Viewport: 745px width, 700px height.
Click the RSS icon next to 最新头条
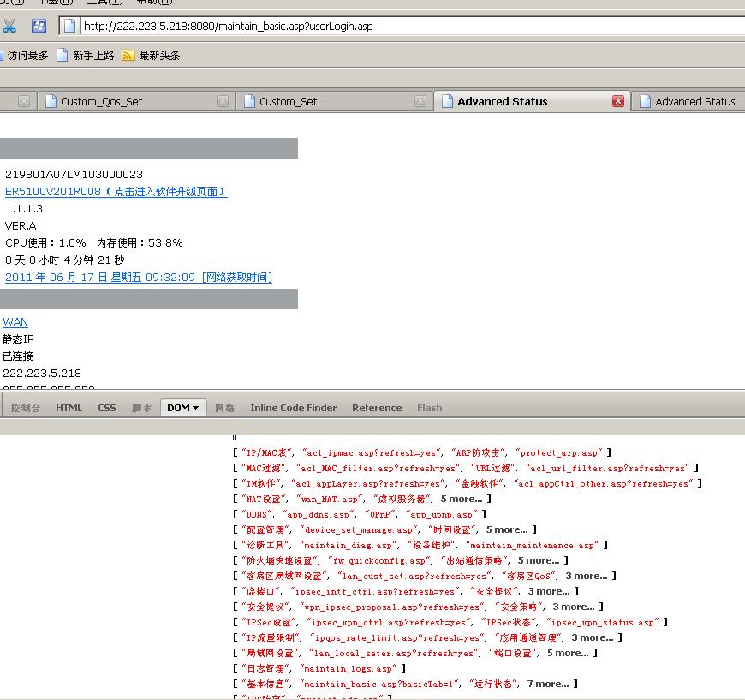point(128,56)
